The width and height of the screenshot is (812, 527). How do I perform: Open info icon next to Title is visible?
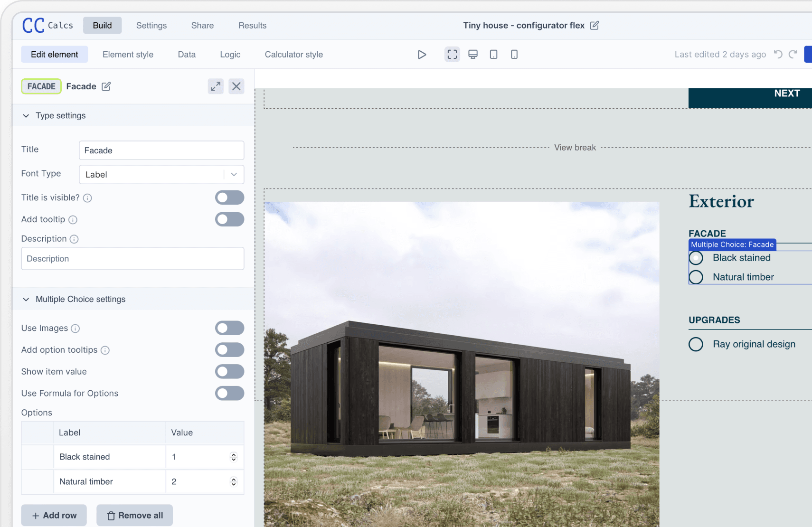[87, 198]
